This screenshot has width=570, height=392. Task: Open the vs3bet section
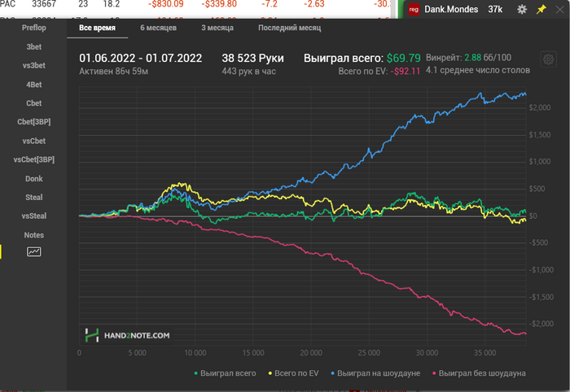[34, 66]
